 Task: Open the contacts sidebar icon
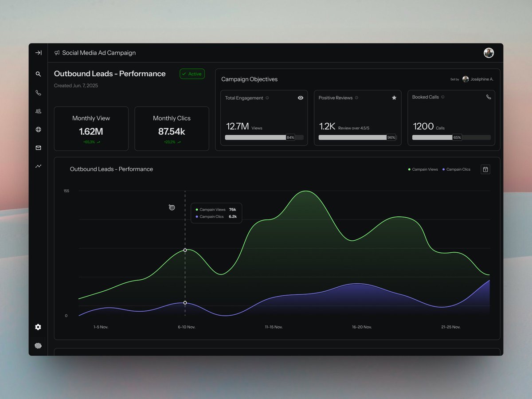(x=38, y=111)
